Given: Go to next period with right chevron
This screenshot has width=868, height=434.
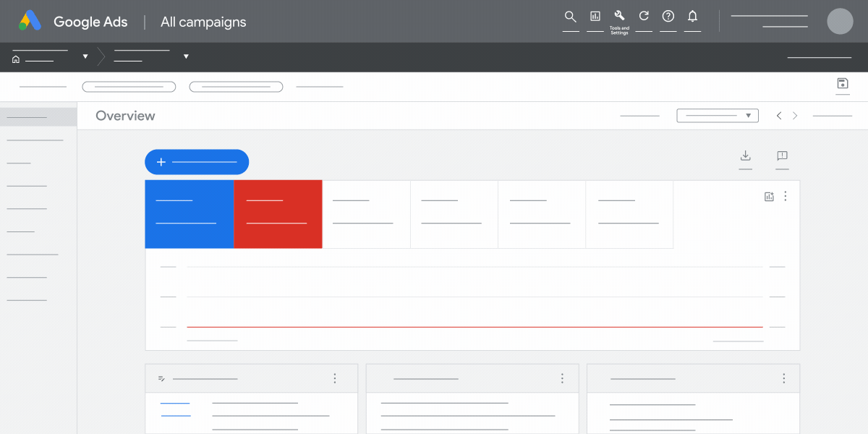Looking at the screenshot, I should 795,116.
